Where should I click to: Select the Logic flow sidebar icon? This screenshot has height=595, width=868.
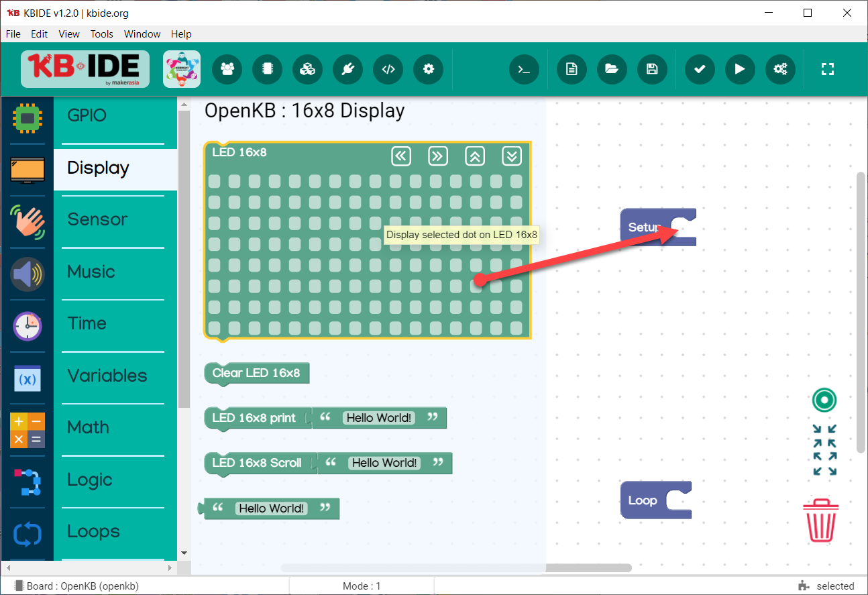[28, 482]
